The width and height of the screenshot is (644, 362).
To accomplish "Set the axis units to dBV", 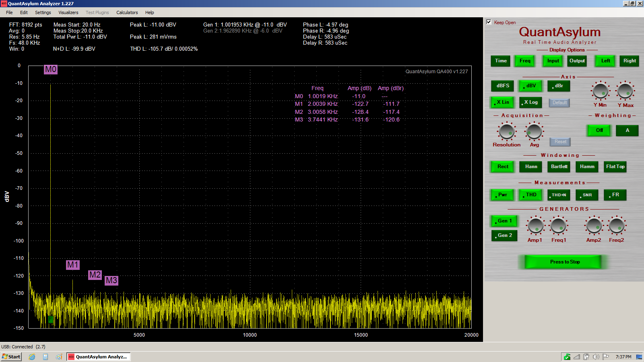I will point(530,86).
